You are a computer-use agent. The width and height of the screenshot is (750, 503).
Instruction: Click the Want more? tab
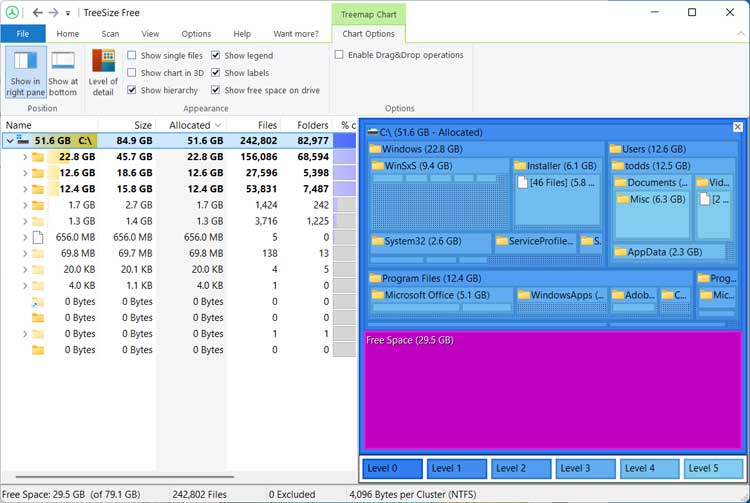point(296,34)
